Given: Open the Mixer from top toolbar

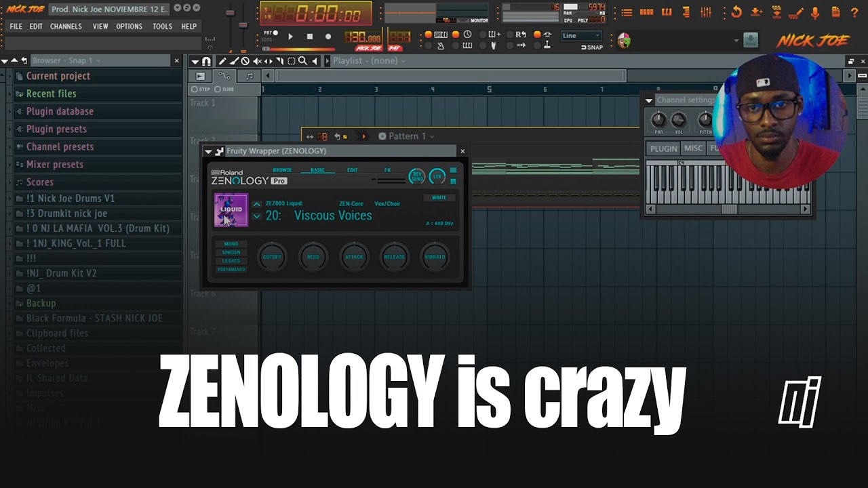Looking at the screenshot, I should [x=706, y=12].
